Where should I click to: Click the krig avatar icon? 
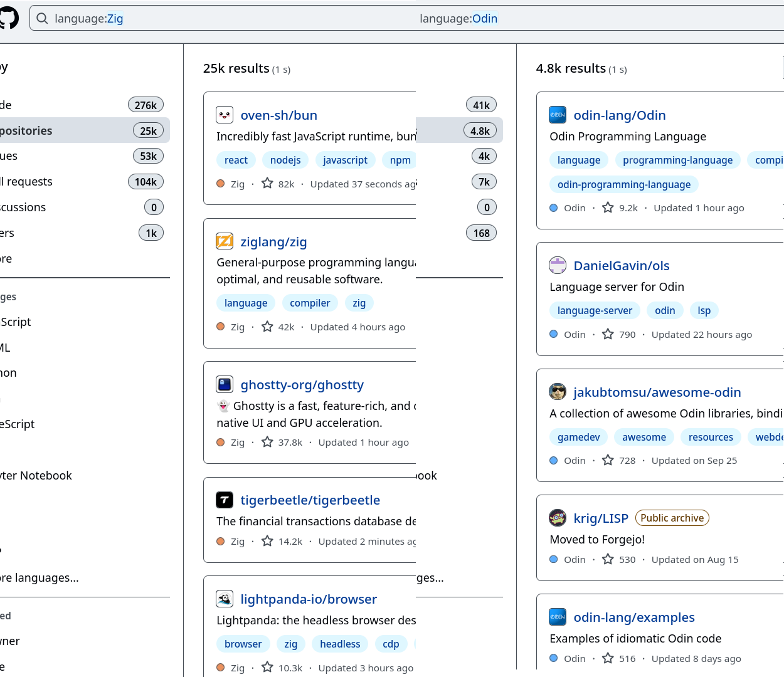558,518
